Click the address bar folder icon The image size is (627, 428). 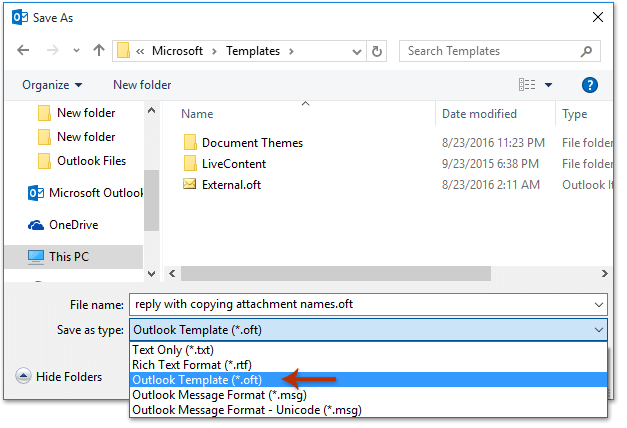click(123, 51)
